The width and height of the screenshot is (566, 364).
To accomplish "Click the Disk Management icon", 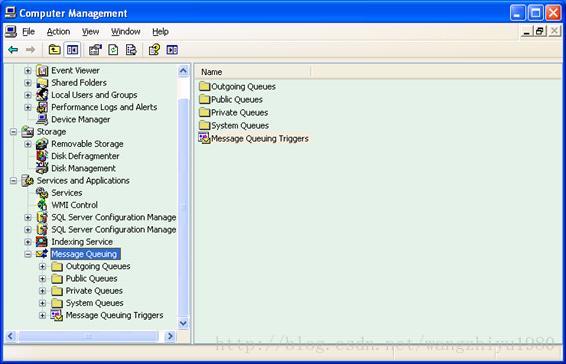I will [42, 168].
